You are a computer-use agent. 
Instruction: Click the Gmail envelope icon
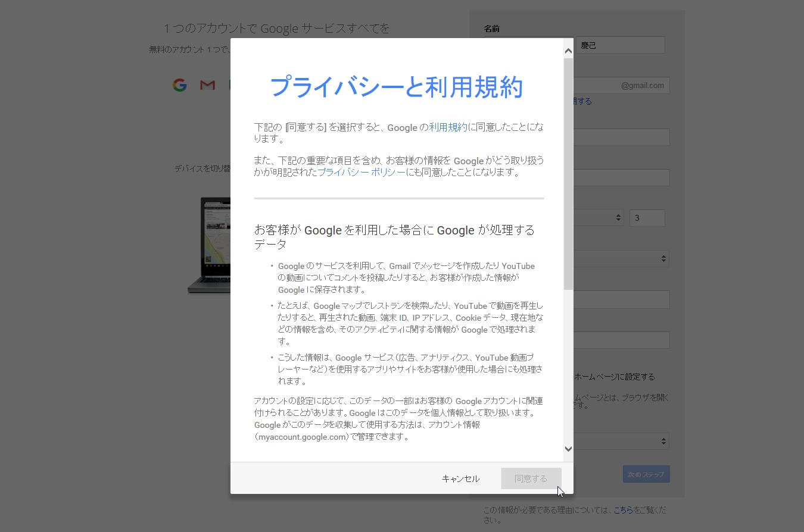(x=207, y=85)
